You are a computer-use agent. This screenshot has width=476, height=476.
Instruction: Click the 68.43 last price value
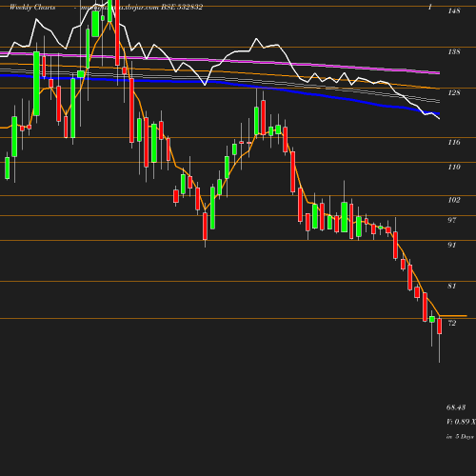pos(456,407)
